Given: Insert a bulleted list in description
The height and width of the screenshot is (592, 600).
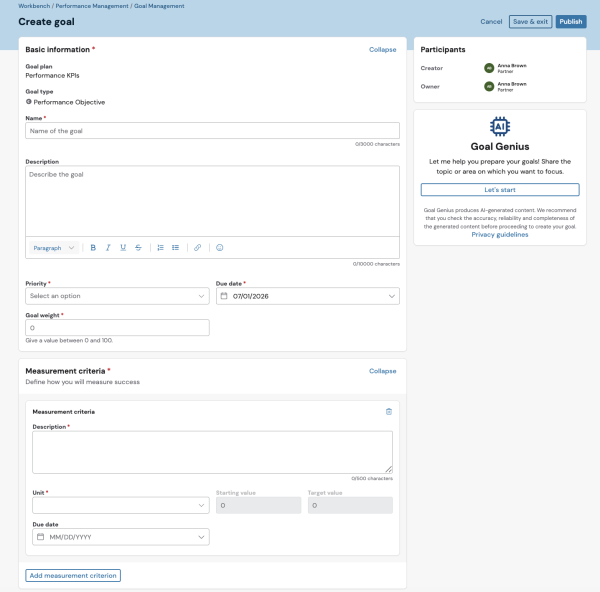Looking at the screenshot, I should click(175, 248).
